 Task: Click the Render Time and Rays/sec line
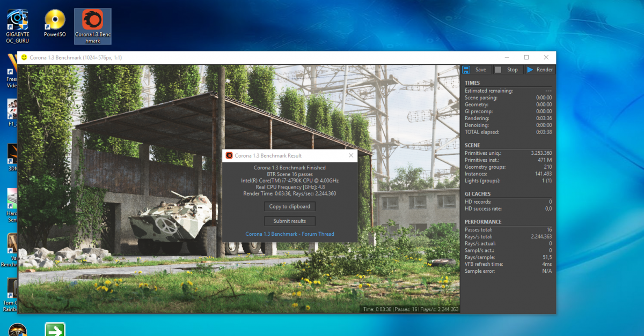tap(290, 193)
